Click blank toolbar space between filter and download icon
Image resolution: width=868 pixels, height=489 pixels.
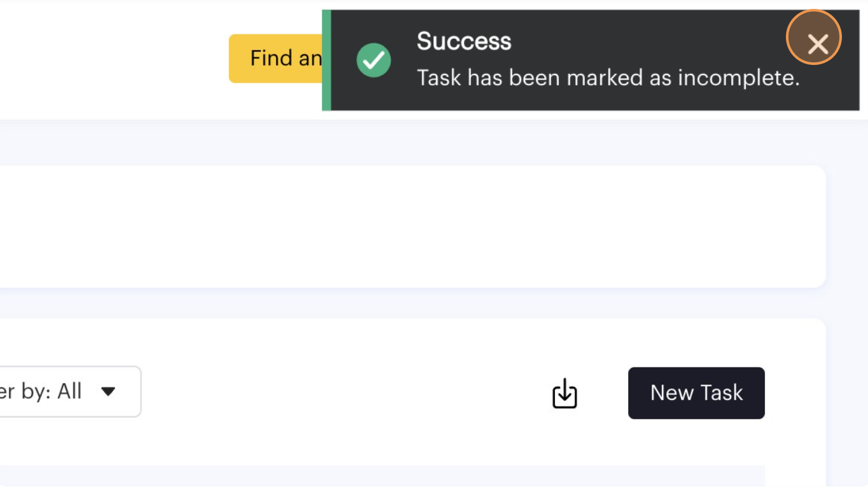344,393
